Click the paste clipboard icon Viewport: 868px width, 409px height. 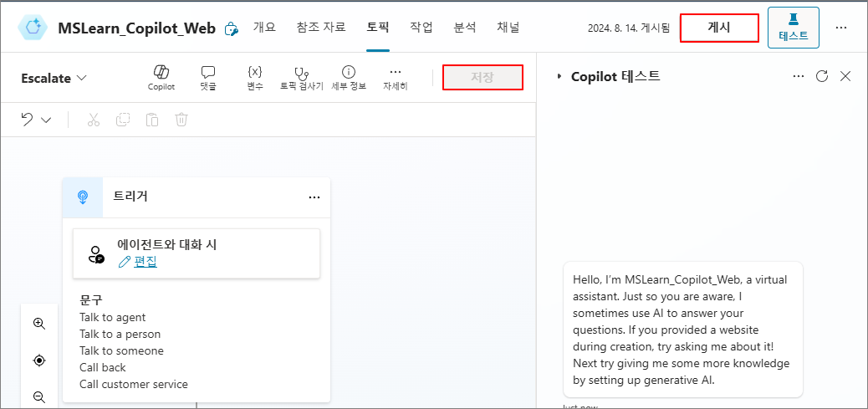coord(152,120)
